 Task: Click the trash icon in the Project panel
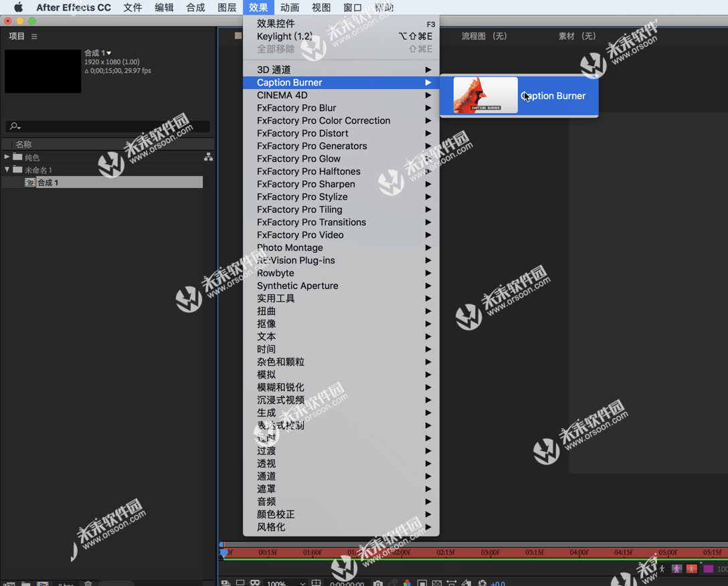tap(88, 583)
